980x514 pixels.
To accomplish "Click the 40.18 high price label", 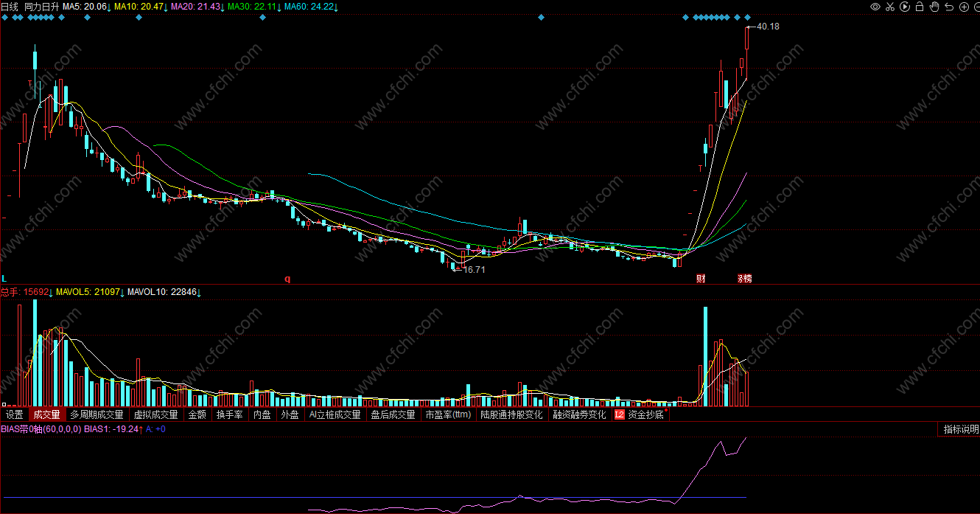I will (x=768, y=27).
